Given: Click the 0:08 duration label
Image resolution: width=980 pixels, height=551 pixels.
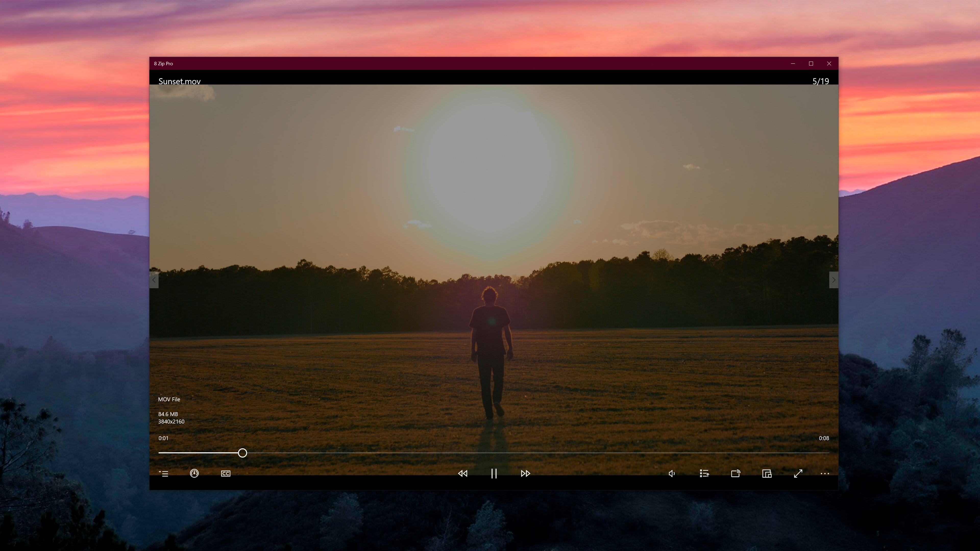Looking at the screenshot, I should pos(824,438).
